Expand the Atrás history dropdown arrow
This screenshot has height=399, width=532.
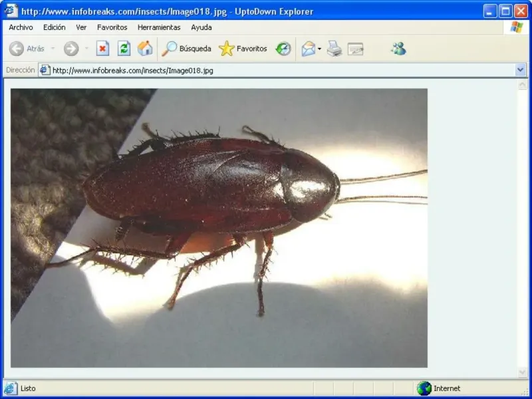(x=53, y=49)
